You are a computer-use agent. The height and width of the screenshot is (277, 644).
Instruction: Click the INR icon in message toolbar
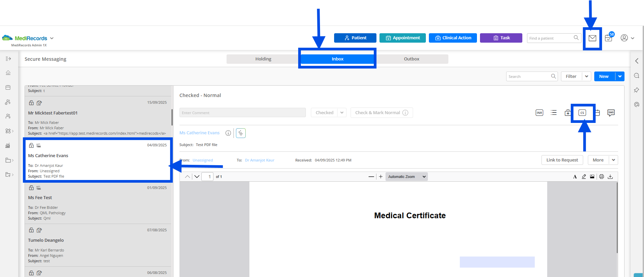[539, 113]
